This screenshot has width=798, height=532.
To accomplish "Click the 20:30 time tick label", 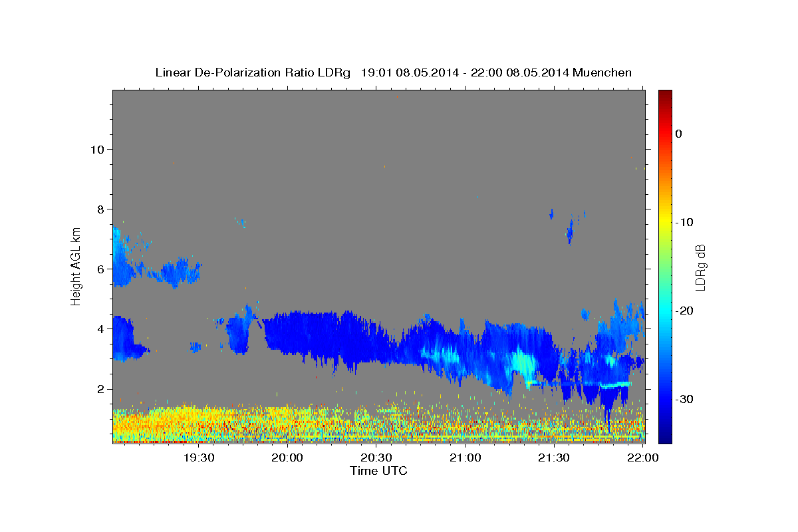I will point(376,458).
